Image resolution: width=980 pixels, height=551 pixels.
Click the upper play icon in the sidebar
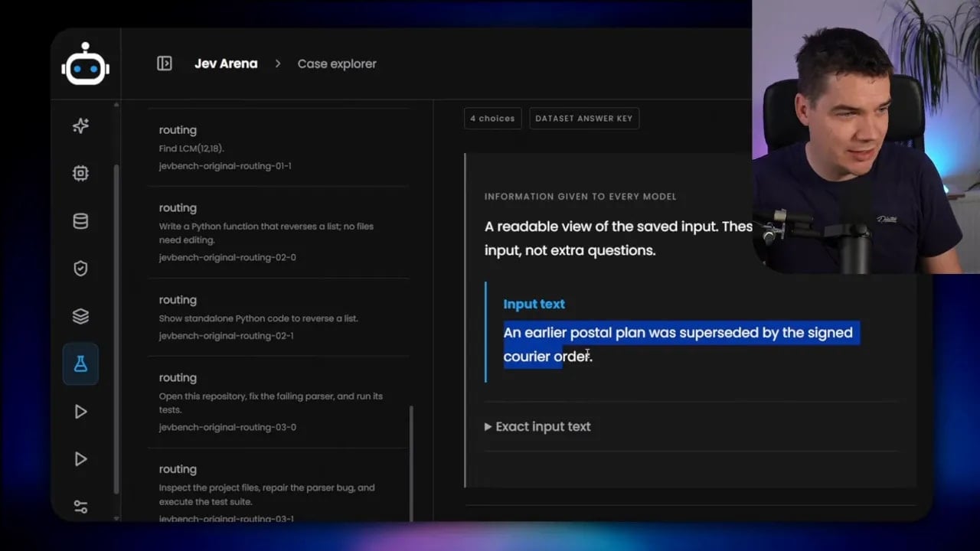(x=80, y=412)
